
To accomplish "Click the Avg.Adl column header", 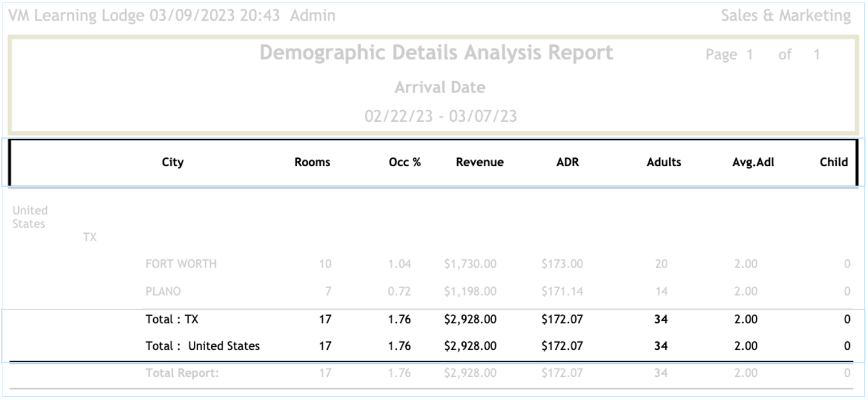I will 749,162.
